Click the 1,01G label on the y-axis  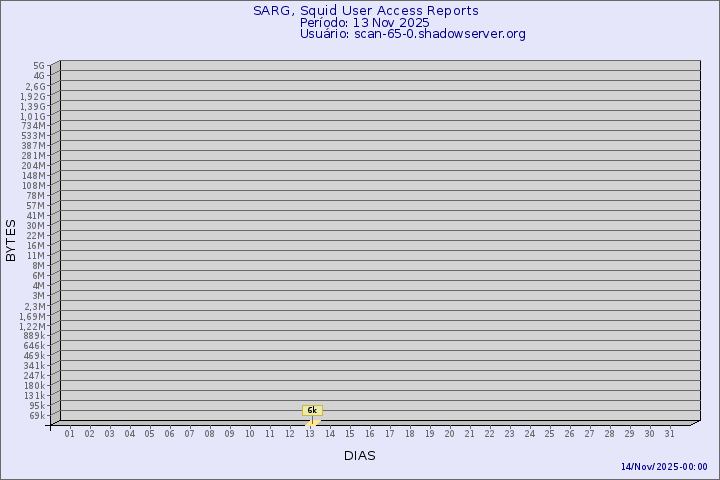coord(33,116)
